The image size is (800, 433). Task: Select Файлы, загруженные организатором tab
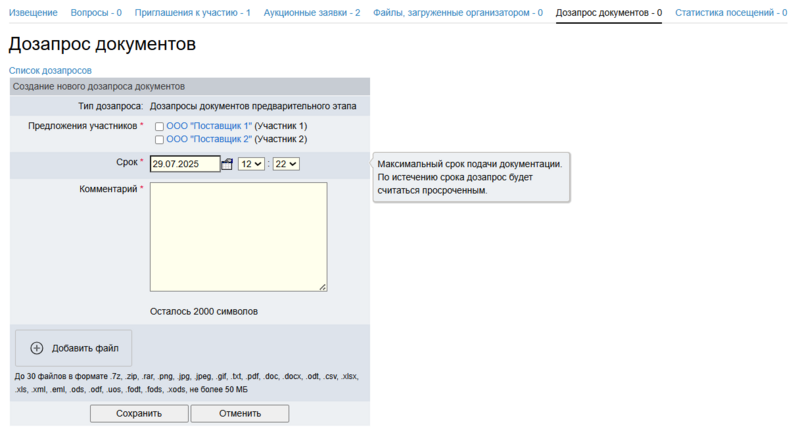point(457,13)
